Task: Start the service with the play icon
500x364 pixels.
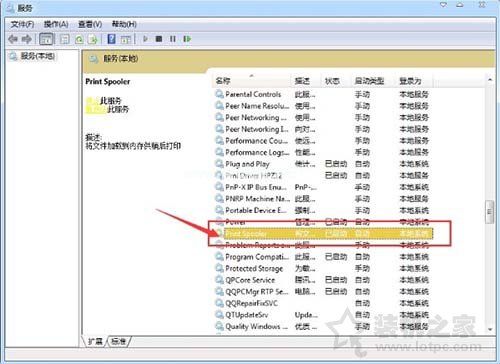Action: tap(145, 39)
